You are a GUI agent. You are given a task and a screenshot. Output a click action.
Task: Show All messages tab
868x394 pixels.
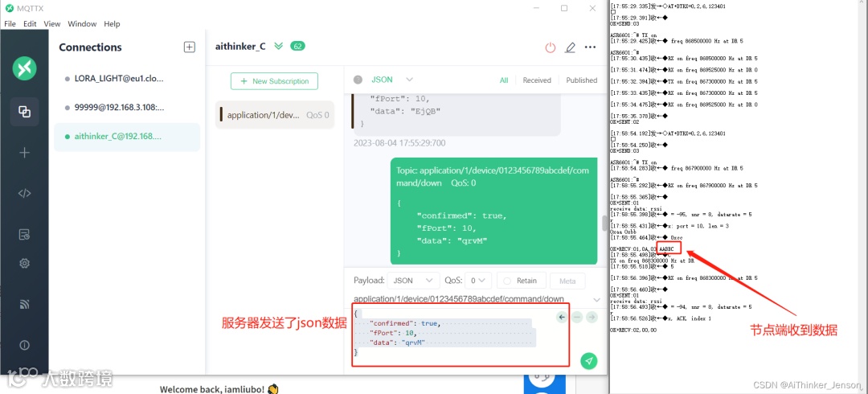pyautogui.click(x=504, y=80)
